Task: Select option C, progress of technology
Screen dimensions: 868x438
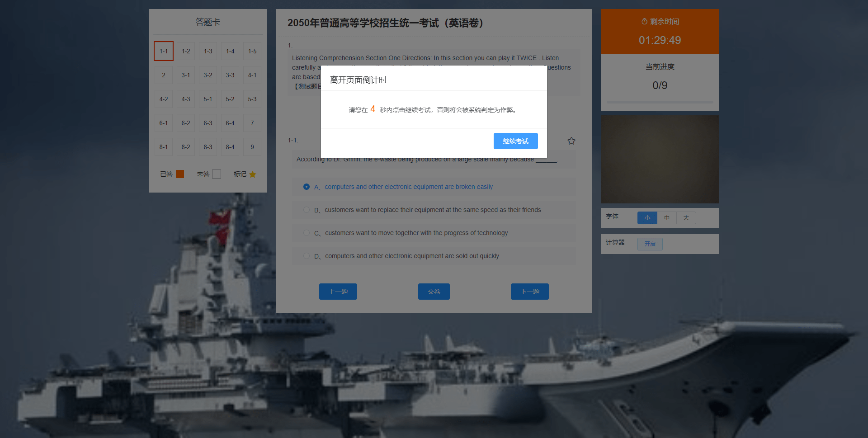Action: point(434,233)
